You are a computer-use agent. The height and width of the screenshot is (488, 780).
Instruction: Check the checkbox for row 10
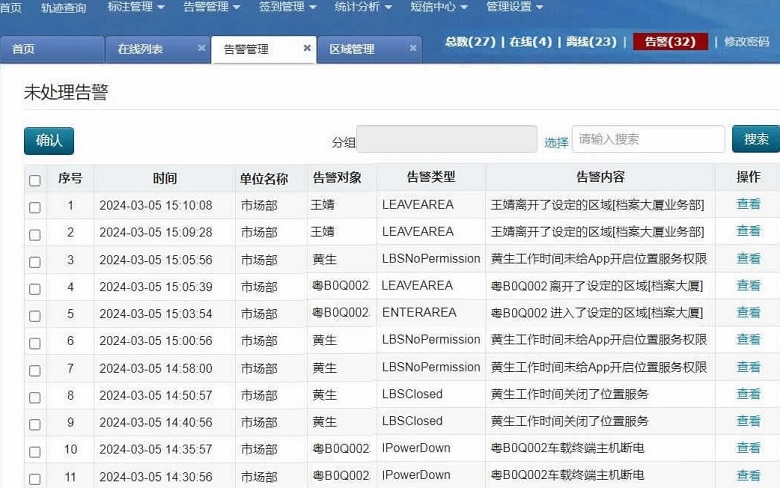coord(35,452)
